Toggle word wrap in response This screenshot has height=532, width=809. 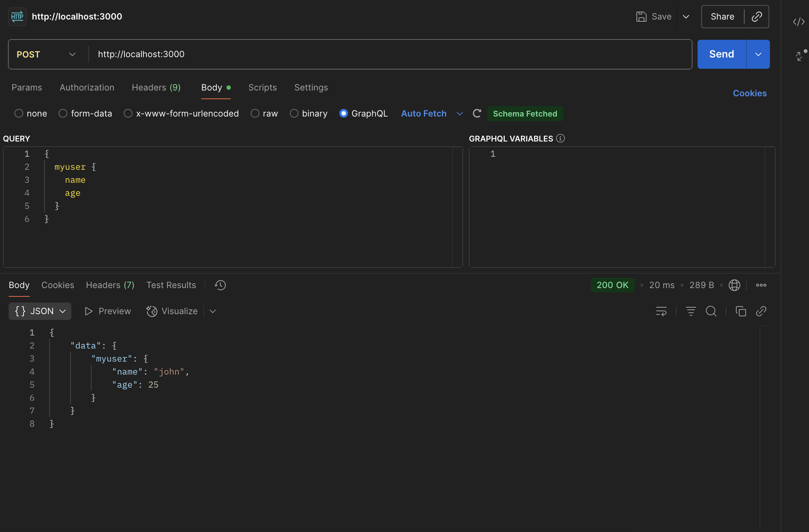point(661,311)
